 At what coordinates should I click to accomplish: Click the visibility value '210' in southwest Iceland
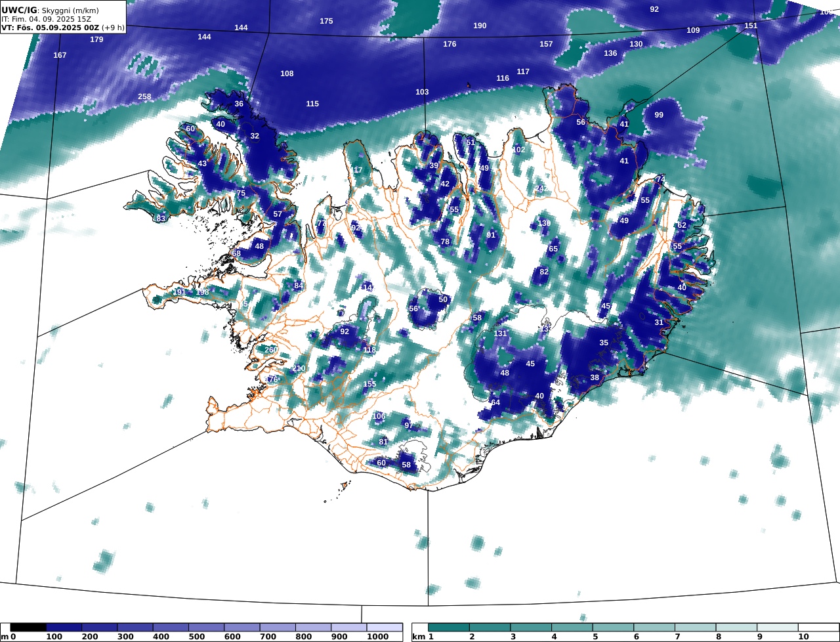[x=299, y=368]
